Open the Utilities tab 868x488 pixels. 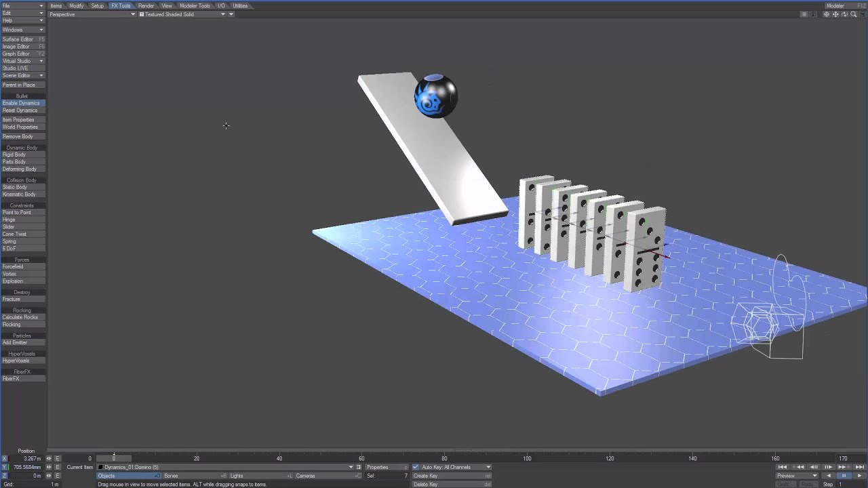pos(240,5)
